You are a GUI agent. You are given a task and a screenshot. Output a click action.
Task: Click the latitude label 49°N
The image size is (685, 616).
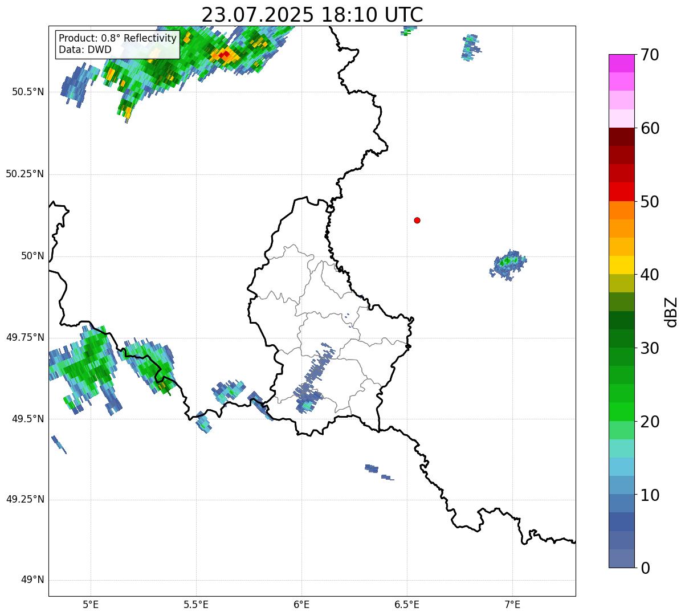pyautogui.click(x=32, y=580)
